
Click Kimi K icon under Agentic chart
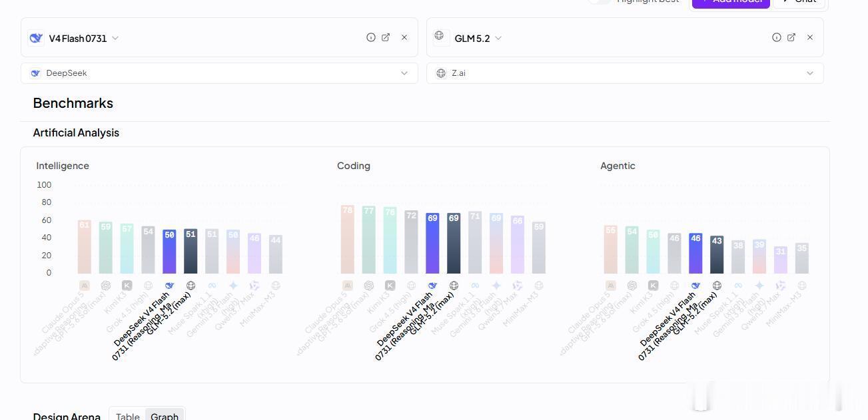(653, 286)
